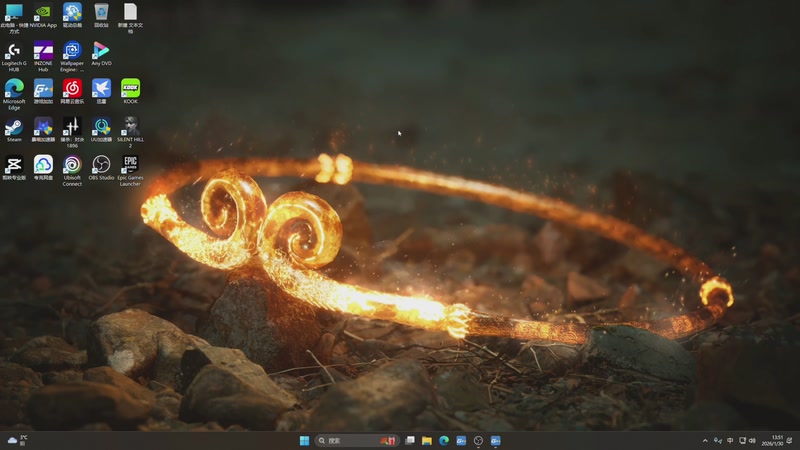This screenshot has width=800, height=450.
Task: Open the volume speaker tray icon
Action: (752, 440)
